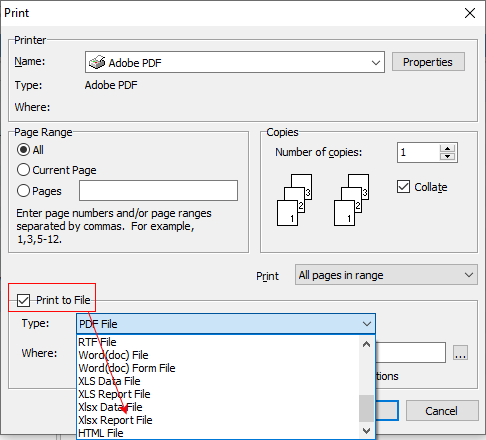Choose Xlsx Data File entry
This screenshot has height=440, width=486.
(x=218, y=407)
